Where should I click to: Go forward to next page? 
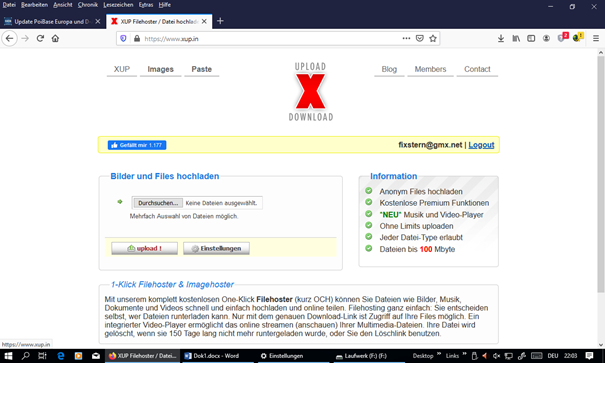pyautogui.click(x=25, y=39)
